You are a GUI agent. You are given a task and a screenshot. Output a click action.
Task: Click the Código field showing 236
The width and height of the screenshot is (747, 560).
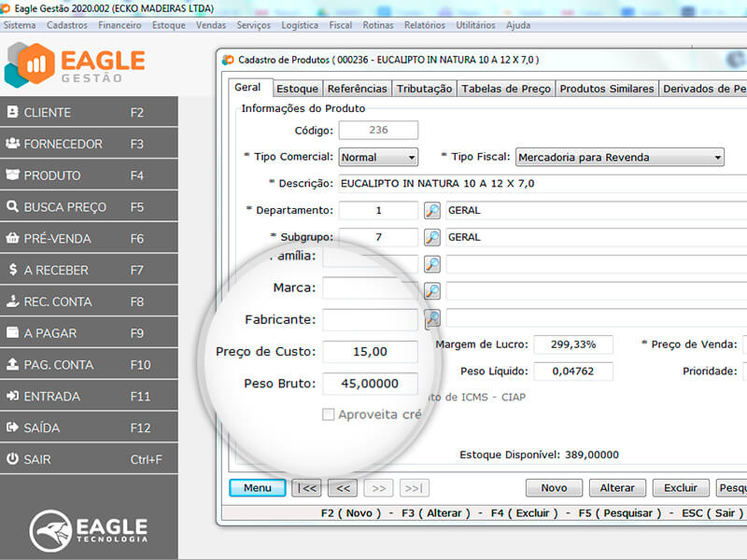[x=378, y=130]
